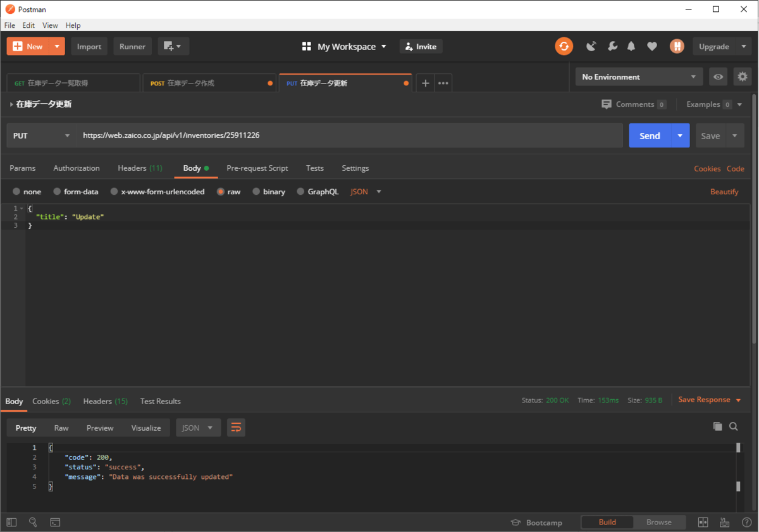Click the Runner button

(132, 46)
